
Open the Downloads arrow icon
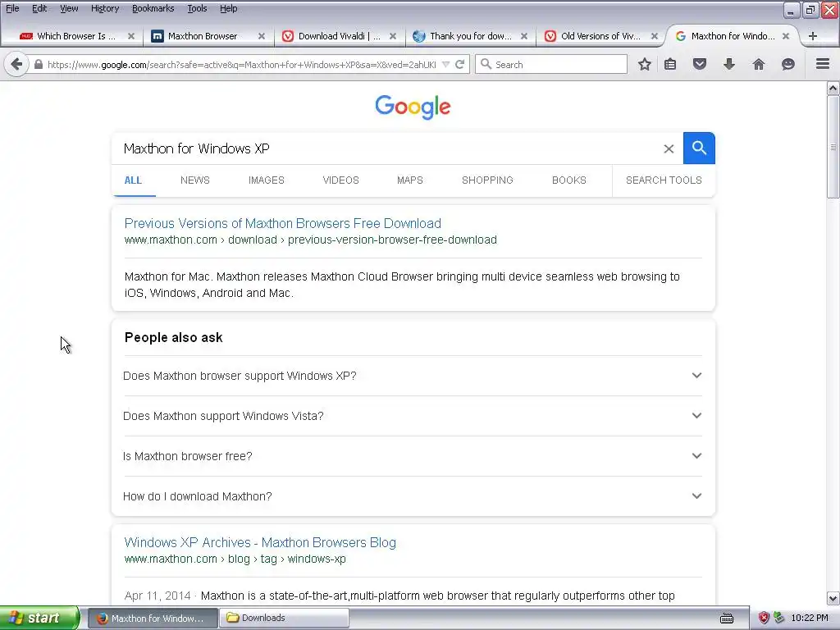point(729,64)
